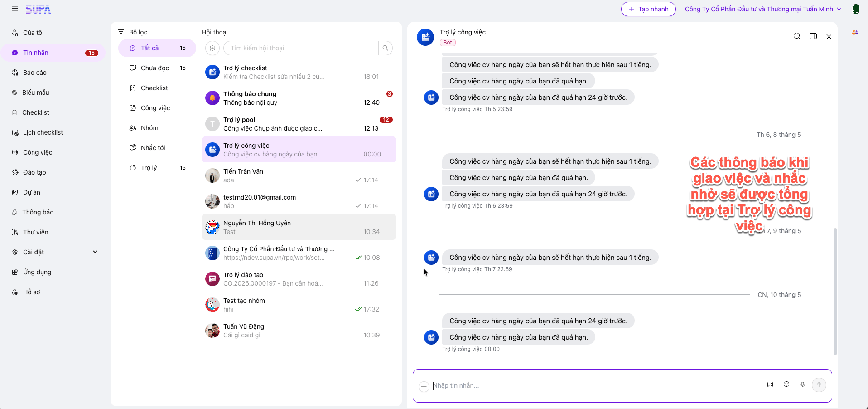868x409 pixels.
Task: Select the Trợ lý filter
Action: tap(157, 168)
